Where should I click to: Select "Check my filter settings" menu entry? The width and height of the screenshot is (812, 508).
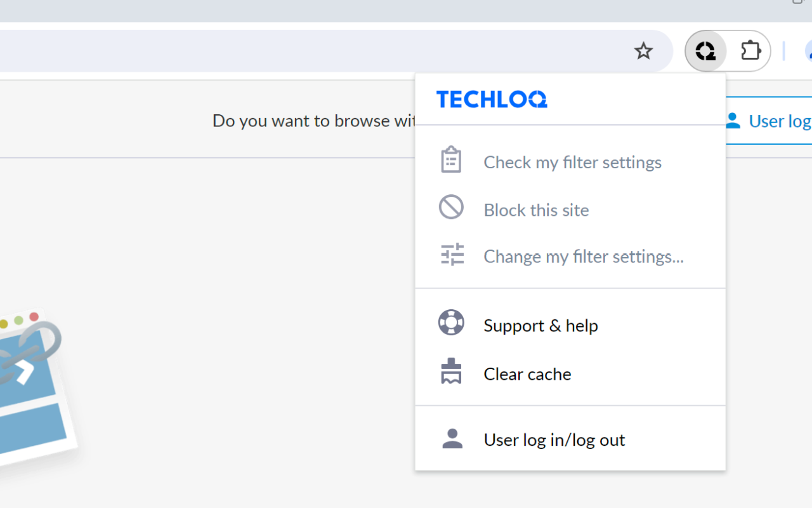coord(572,162)
